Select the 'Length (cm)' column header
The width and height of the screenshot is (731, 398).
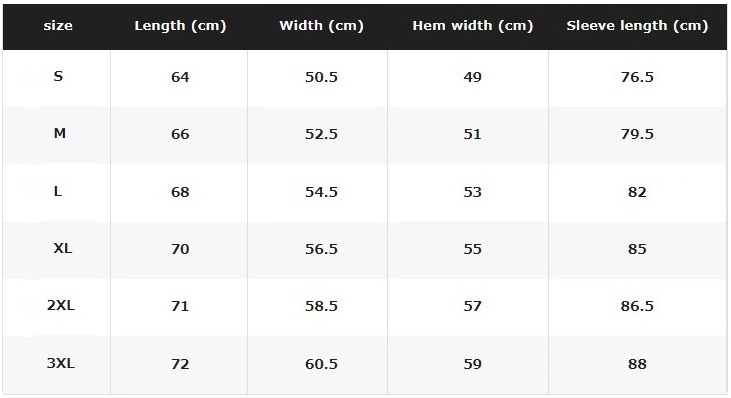pyautogui.click(x=180, y=26)
